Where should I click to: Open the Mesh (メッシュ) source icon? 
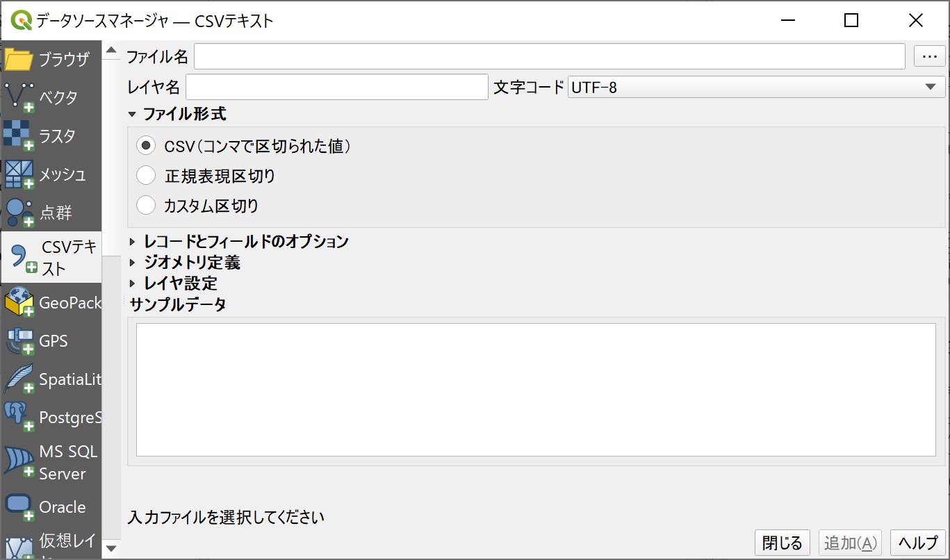click(19, 174)
